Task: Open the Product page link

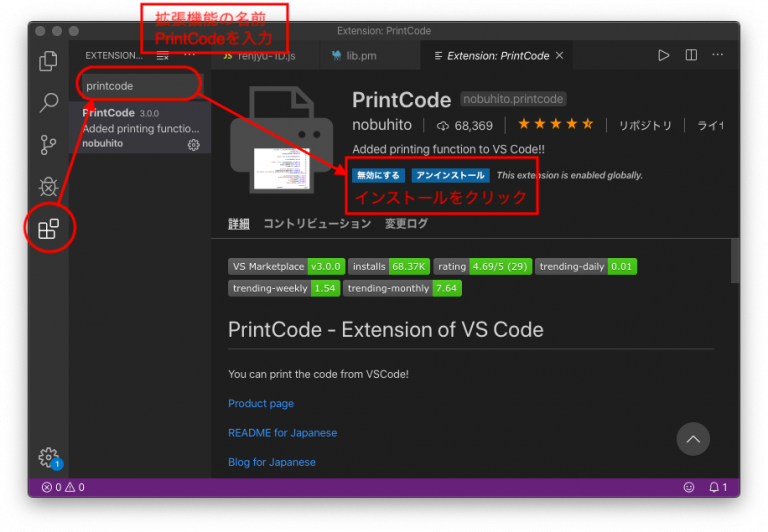Action: tap(261, 404)
